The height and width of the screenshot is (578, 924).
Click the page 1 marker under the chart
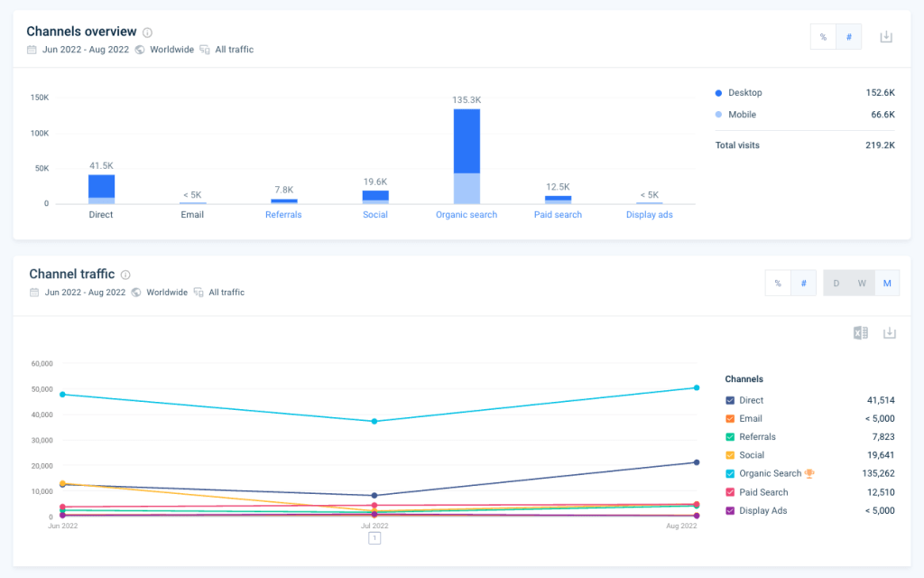(374, 537)
